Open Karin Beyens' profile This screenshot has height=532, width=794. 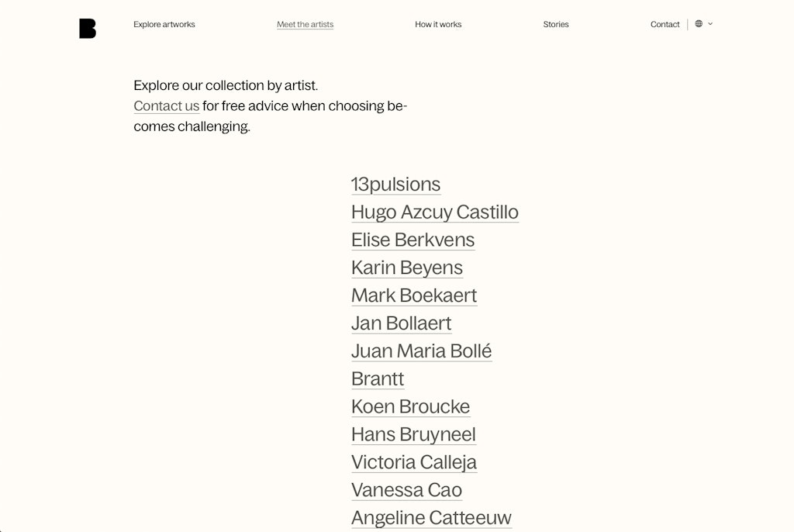pos(407,268)
